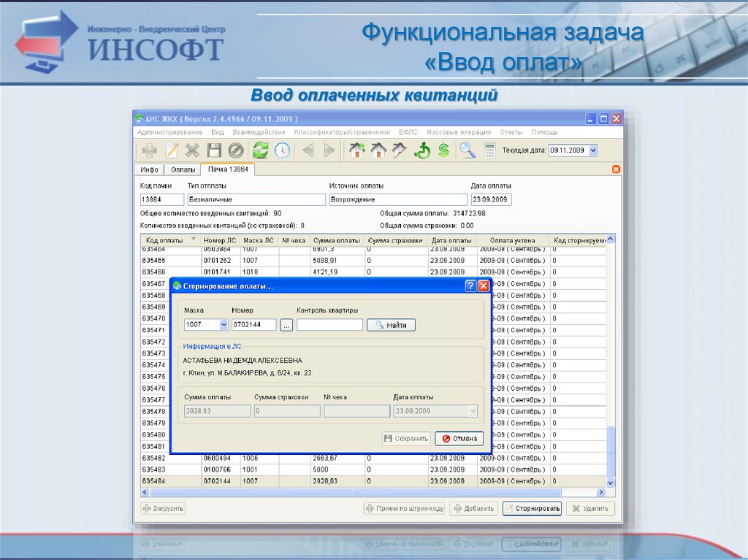The height and width of the screenshot is (560, 748).
Task: Click the help question mark in dialog
Action: pos(470,285)
